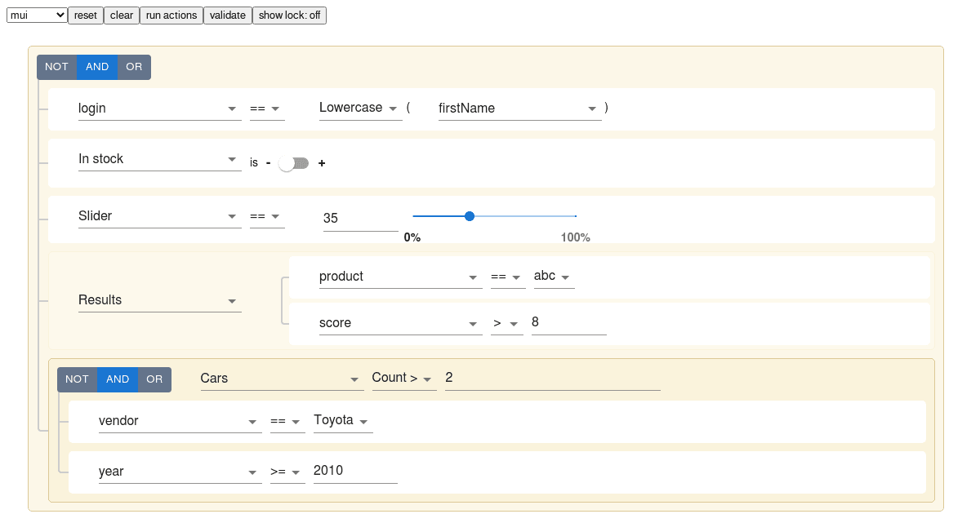Toggle the In stock switch
980x514 pixels.
click(294, 163)
